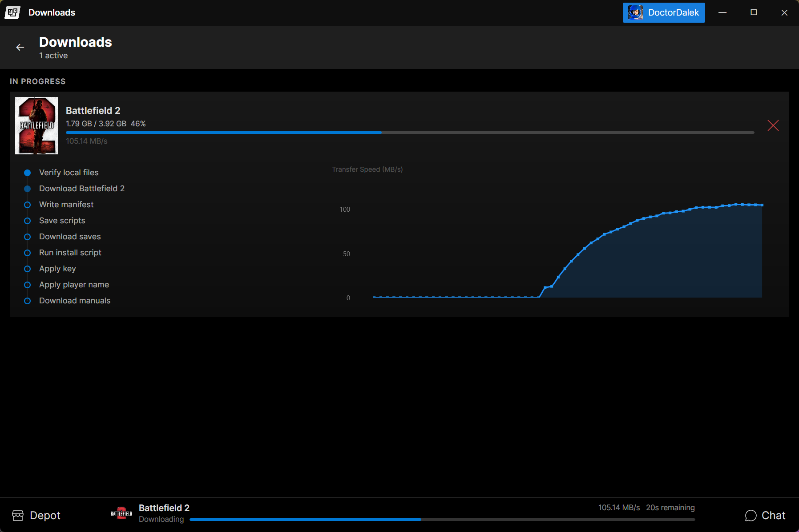This screenshot has width=799, height=532.
Task: Go back using the left arrow icon
Action: [20, 47]
